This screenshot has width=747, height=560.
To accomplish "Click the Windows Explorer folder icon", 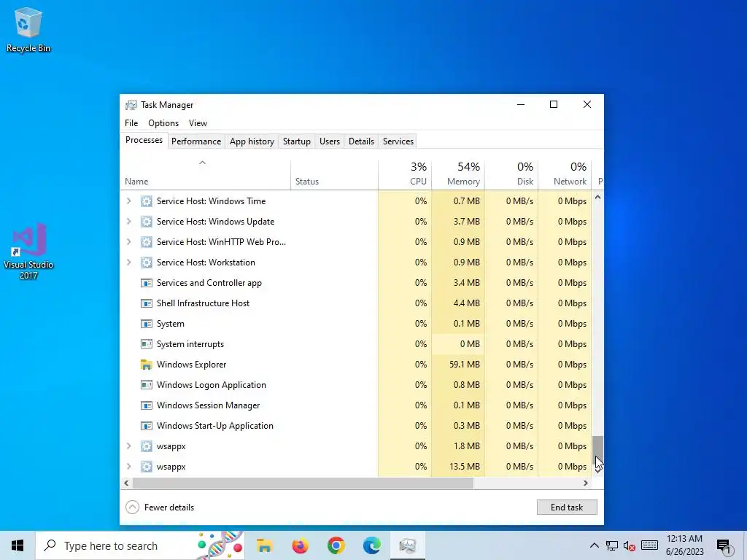I will click(x=146, y=365).
